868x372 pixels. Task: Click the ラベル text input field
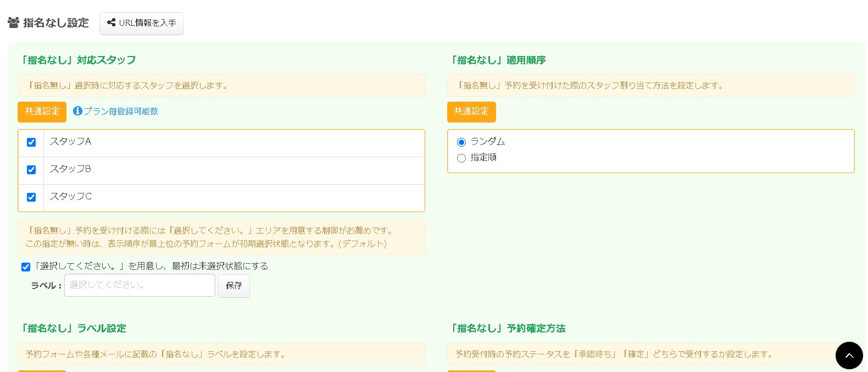140,285
